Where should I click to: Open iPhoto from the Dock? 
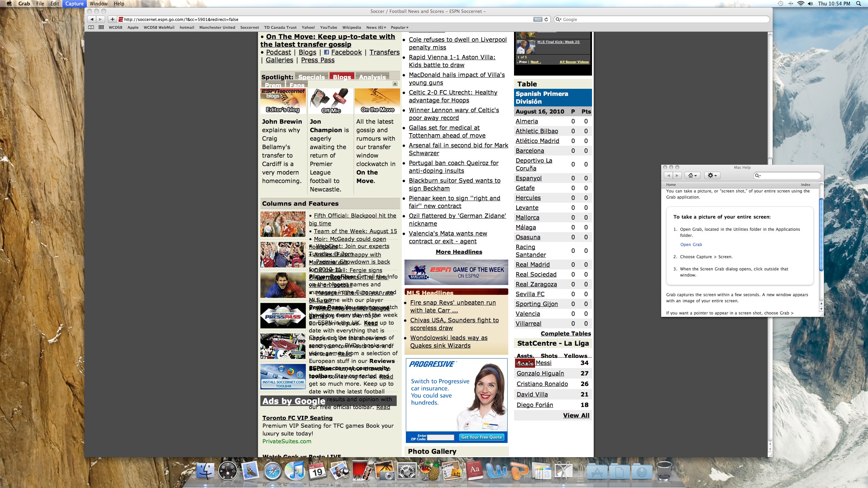click(384, 471)
